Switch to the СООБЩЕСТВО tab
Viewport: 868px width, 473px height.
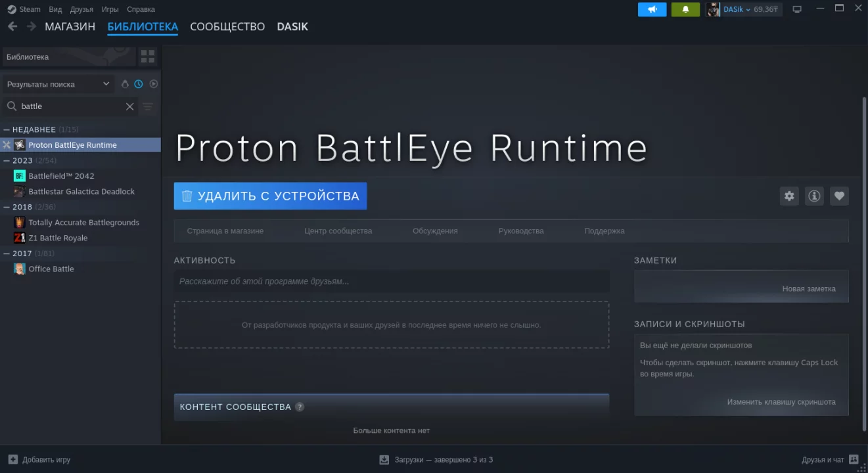[227, 27]
